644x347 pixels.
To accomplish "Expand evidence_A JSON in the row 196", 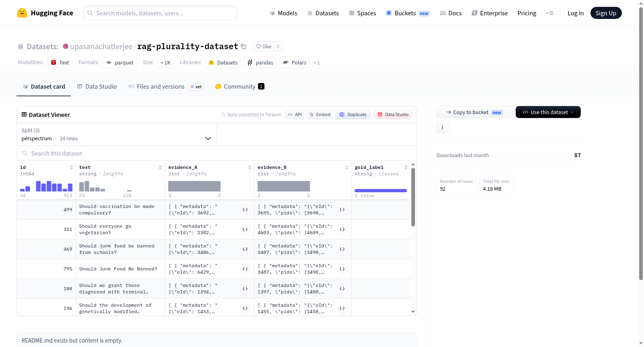I will (x=245, y=308).
